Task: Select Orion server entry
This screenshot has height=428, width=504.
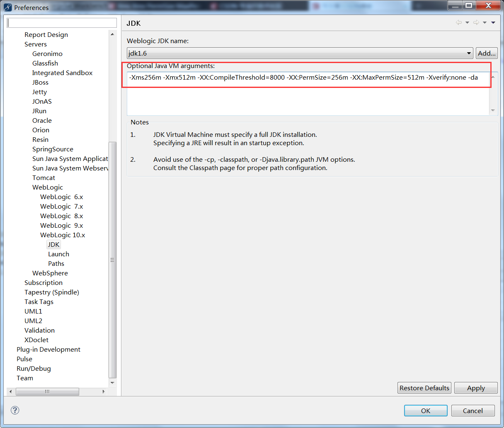Action: [x=41, y=130]
